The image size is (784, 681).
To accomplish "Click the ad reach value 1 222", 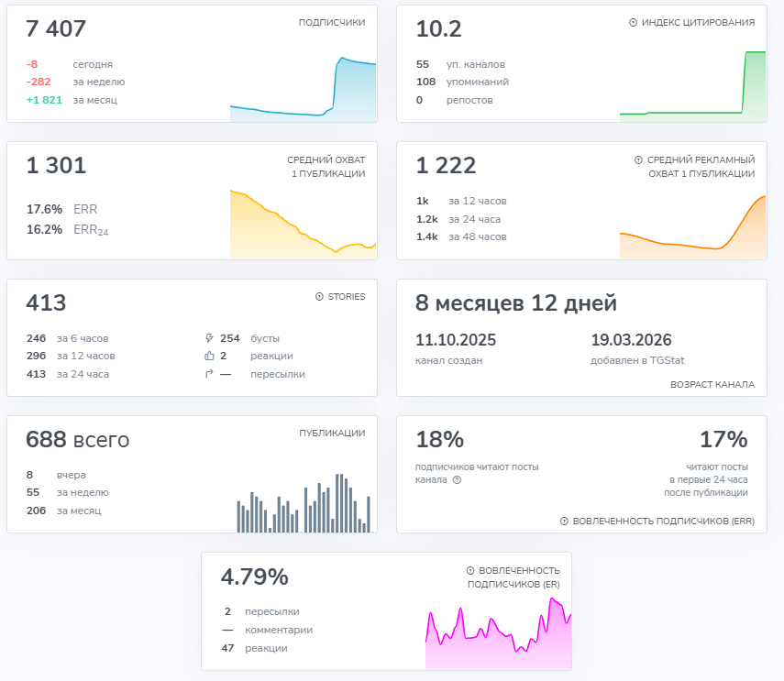I will click(446, 165).
